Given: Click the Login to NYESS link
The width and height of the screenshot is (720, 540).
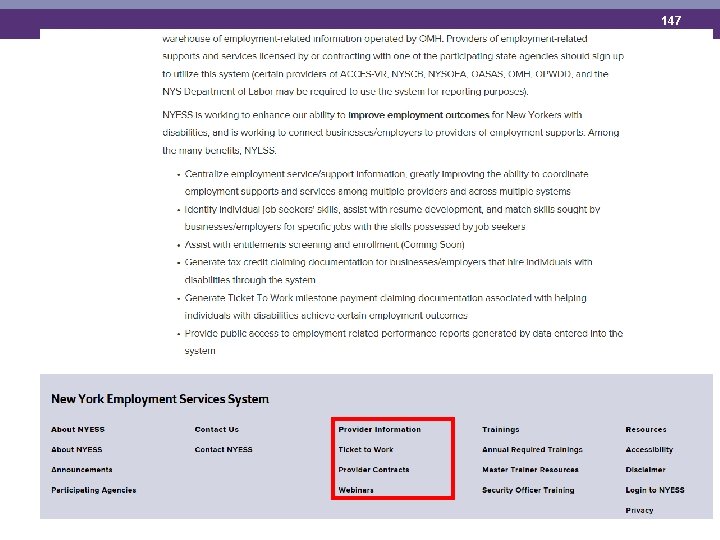Looking at the screenshot, I should [x=655, y=490].
